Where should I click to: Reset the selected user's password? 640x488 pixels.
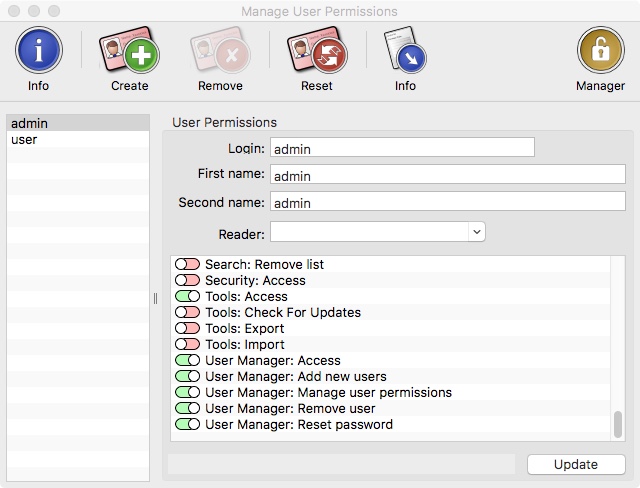click(317, 50)
